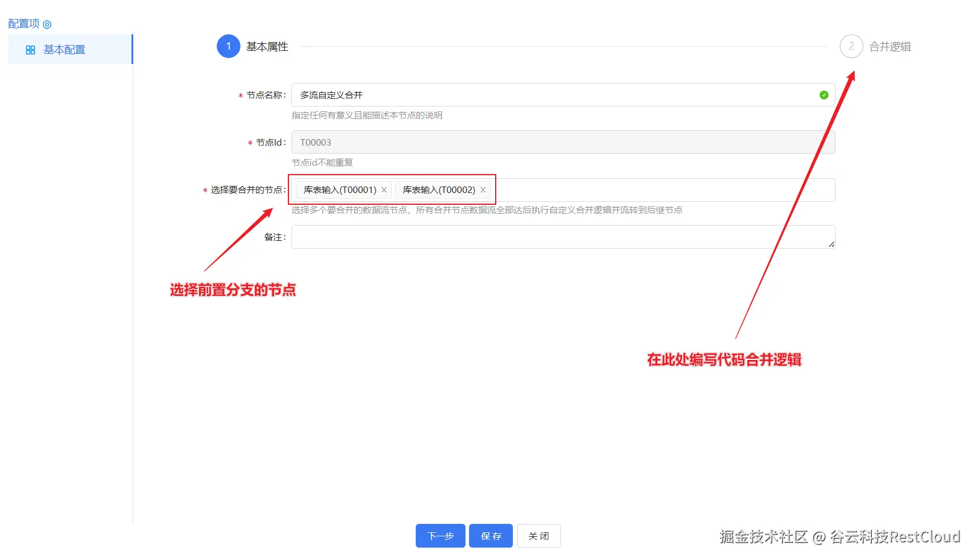
Task: Remove the 库表输入(T00002) tag via its ×
Action: coord(483,189)
